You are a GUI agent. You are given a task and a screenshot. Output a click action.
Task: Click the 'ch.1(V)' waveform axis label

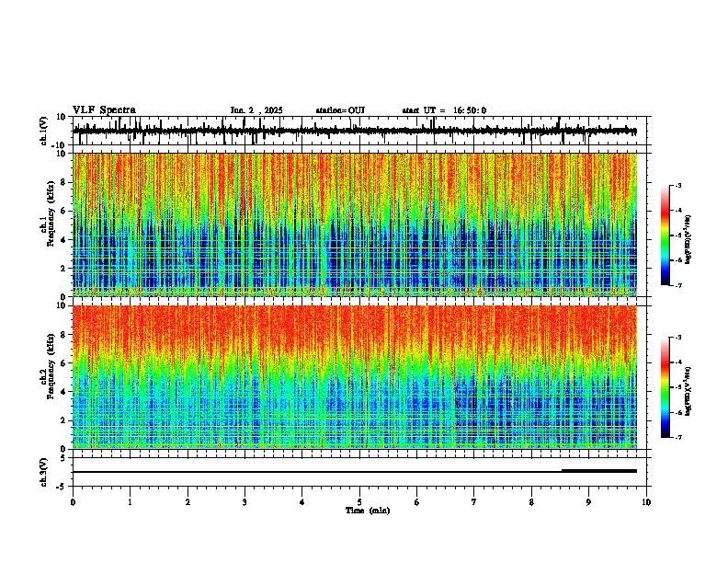pyautogui.click(x=44, y=131)
